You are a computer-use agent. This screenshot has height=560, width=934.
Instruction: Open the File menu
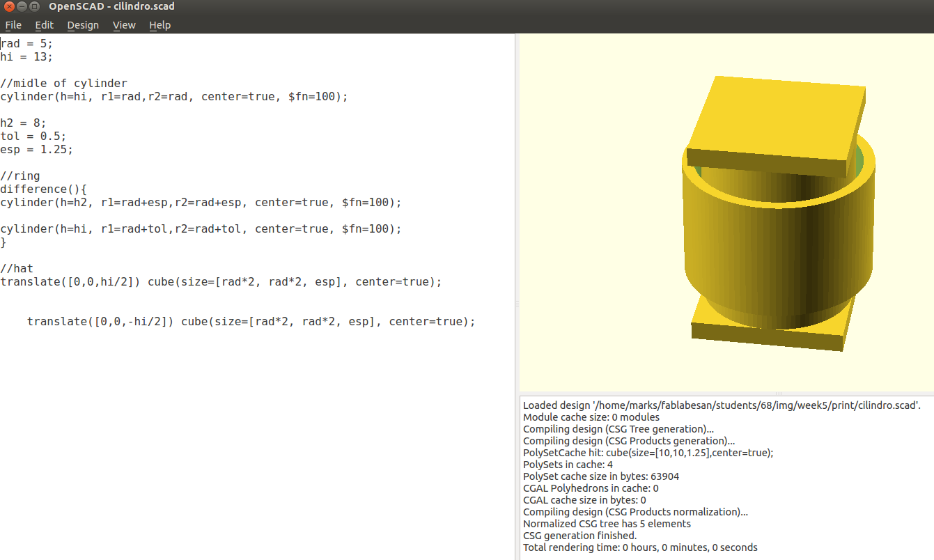pyautogui.click(x=13, y=25)
